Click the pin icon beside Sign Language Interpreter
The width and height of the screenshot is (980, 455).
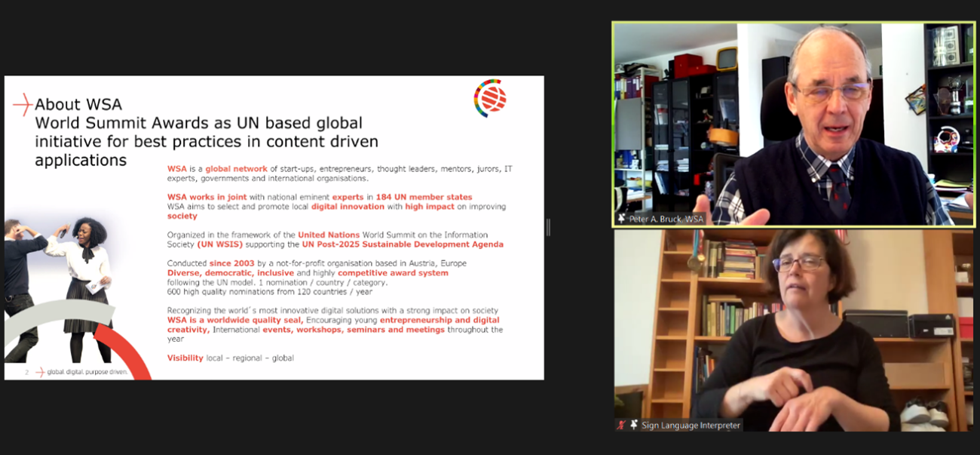click(x=634, y=424)
